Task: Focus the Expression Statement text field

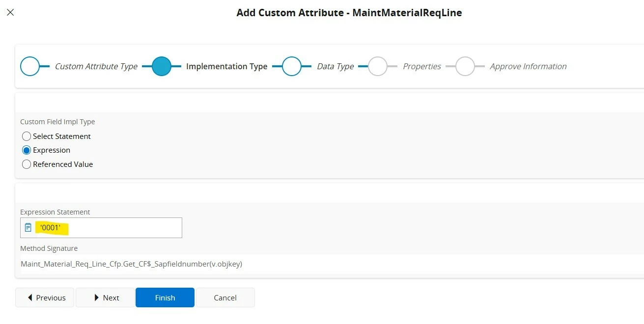Action: point(118,228)
